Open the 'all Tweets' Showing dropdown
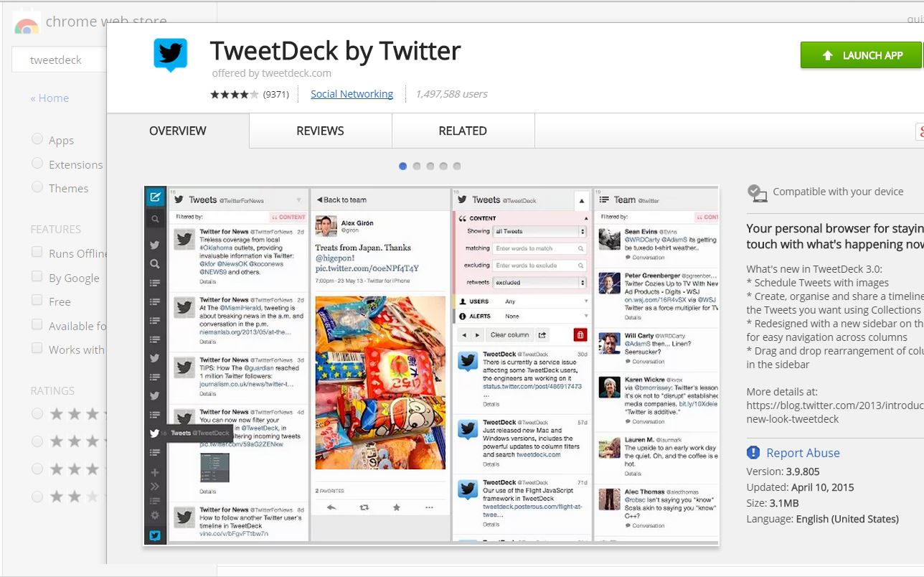This screenshot has width=924, height=577. pyautogui.click(x=539, y=231)
